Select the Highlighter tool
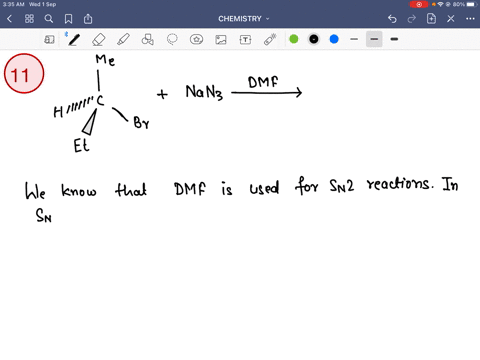Image resolution: width=480 pixels, height=360 pixels. click(x=123, y=40)
